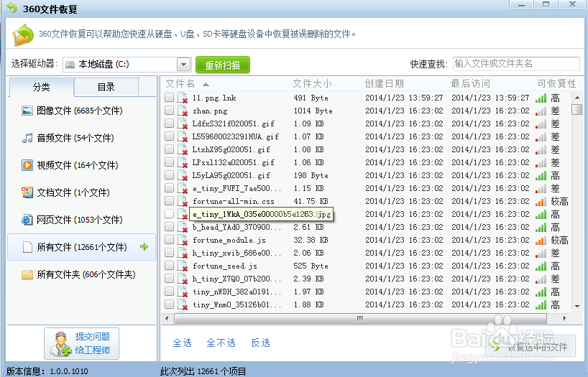588x377 pixels.
Task: Select the all folders folder icon
Action: click(27, 275)
